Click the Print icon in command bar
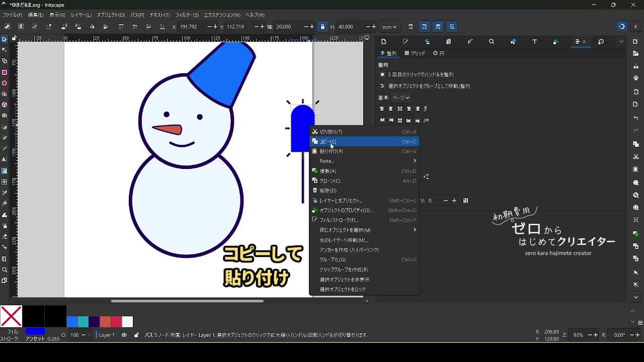 (636, 78)
